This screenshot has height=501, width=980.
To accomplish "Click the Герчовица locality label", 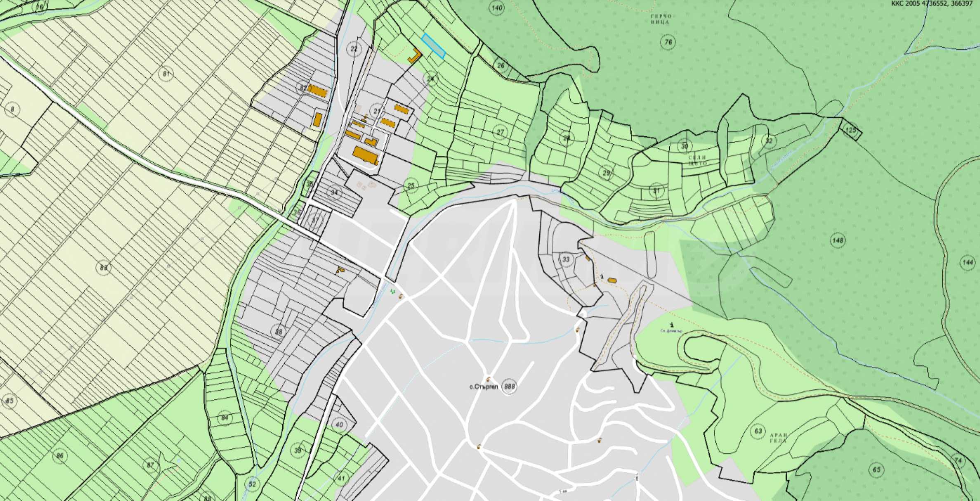I will pyautogui.click(x=661, y=19).
